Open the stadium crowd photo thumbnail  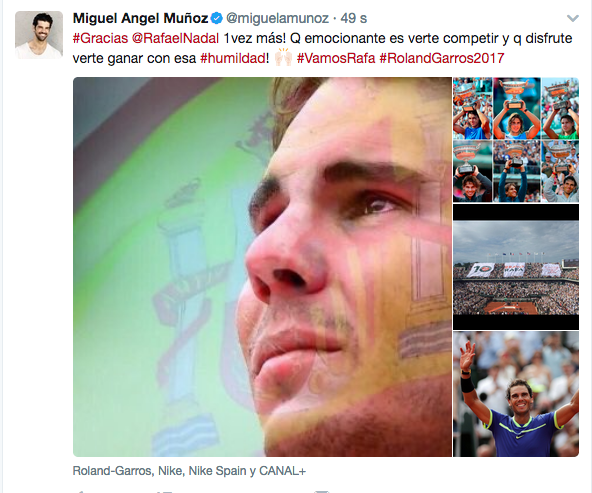[x=516, y=268]
